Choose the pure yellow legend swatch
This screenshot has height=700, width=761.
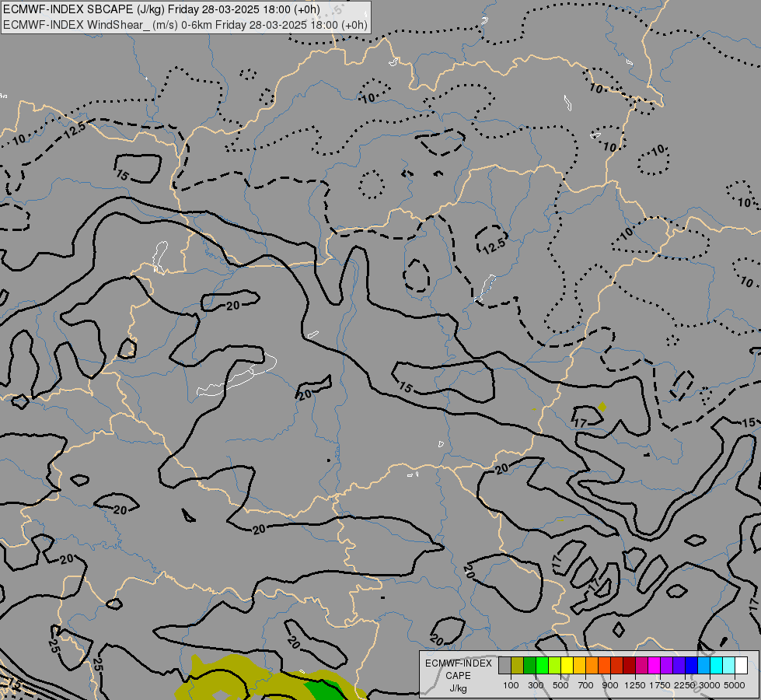tap(567, 666)
